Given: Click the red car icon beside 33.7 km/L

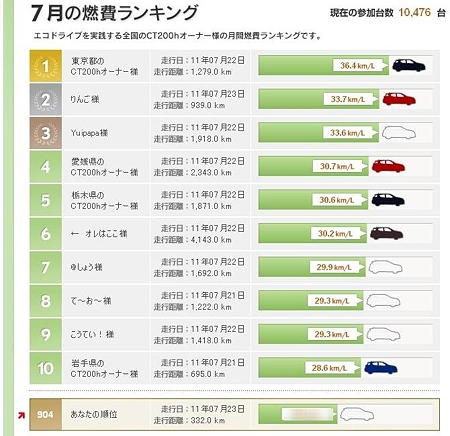Looking at the screenshot, I should [399, 99].
